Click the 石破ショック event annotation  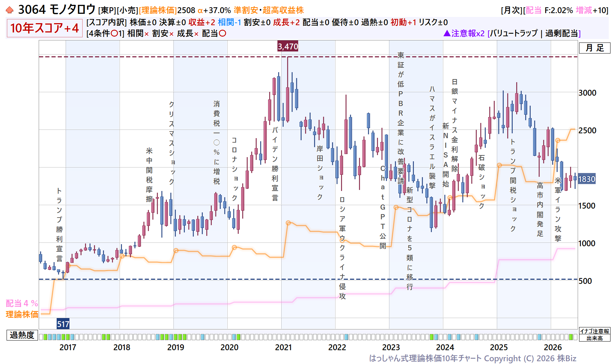click(x=482, y=182)
